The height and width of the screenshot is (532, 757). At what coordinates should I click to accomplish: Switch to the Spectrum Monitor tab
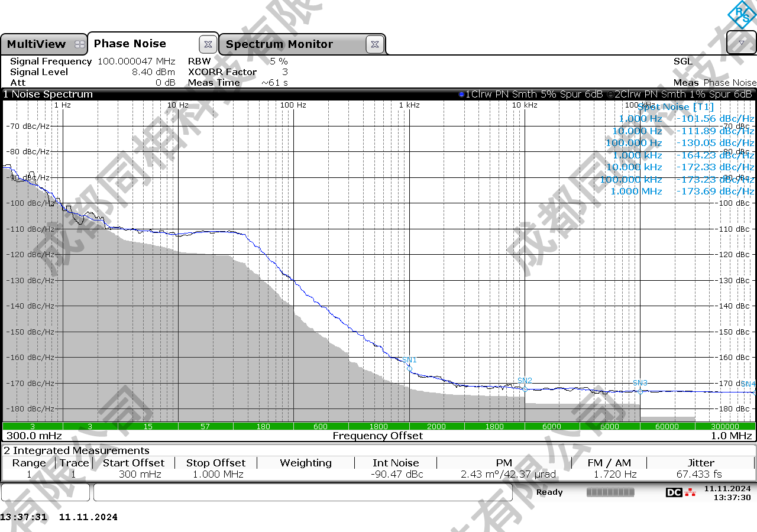click(279, 44)
